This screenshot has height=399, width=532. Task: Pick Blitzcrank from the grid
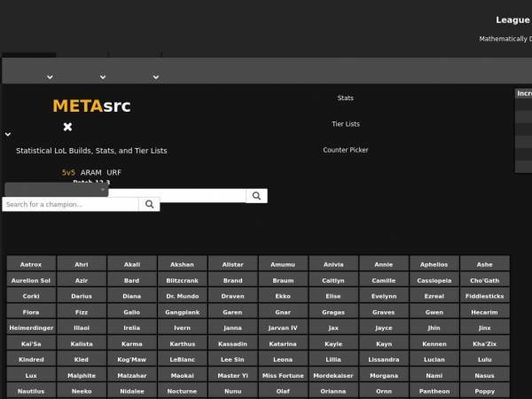point(182,280)
